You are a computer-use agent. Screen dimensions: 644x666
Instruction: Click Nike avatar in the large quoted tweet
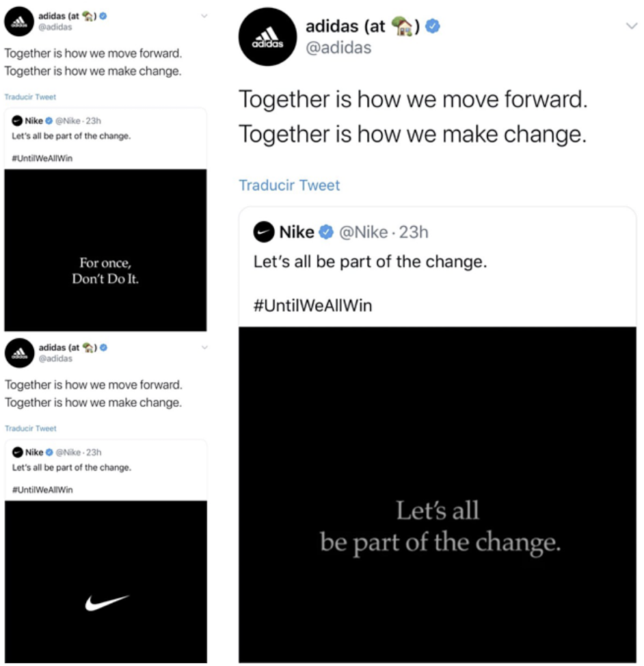click(263, 232)
